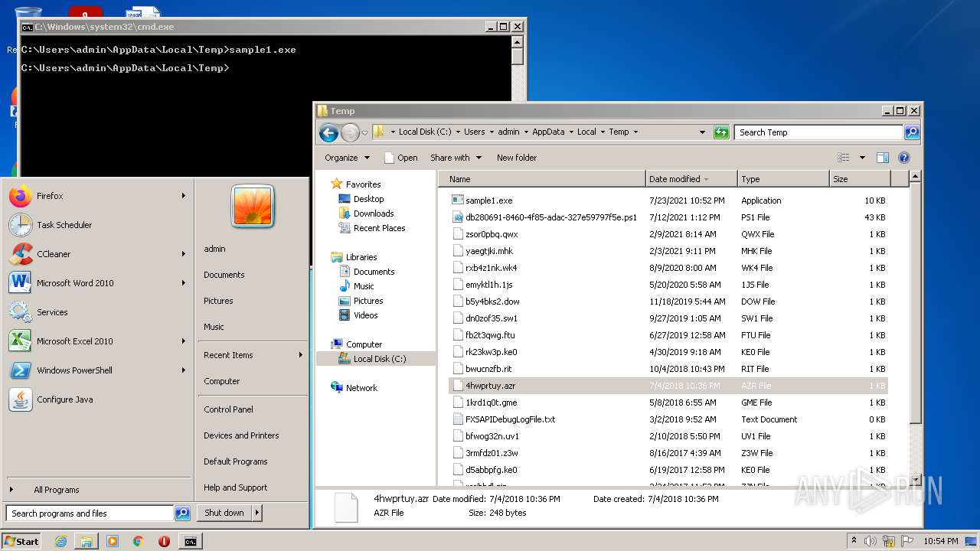This screenshot has width=980, height=551.
Task: Sort files by the Type column header
Action: [x=782, y=179]
